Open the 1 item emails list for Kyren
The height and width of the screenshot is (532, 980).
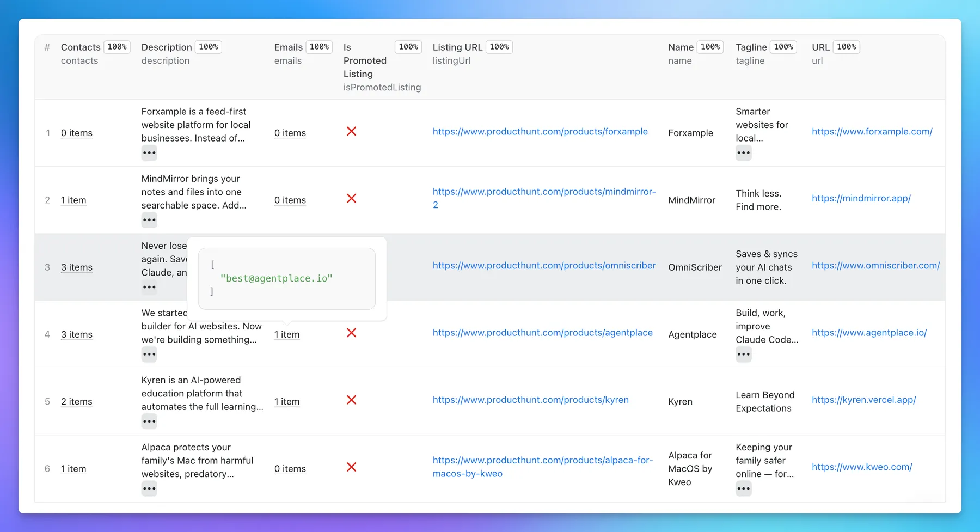pos(286,401)
